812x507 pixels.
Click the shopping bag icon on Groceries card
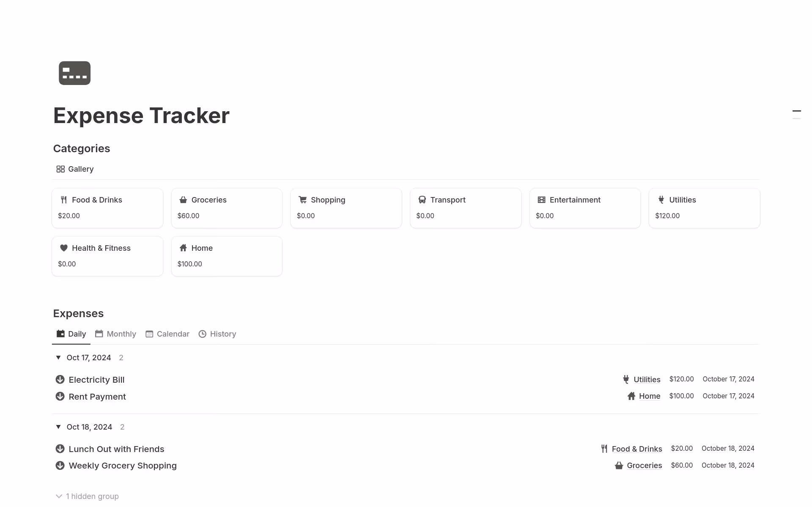[x=183, y=199]
